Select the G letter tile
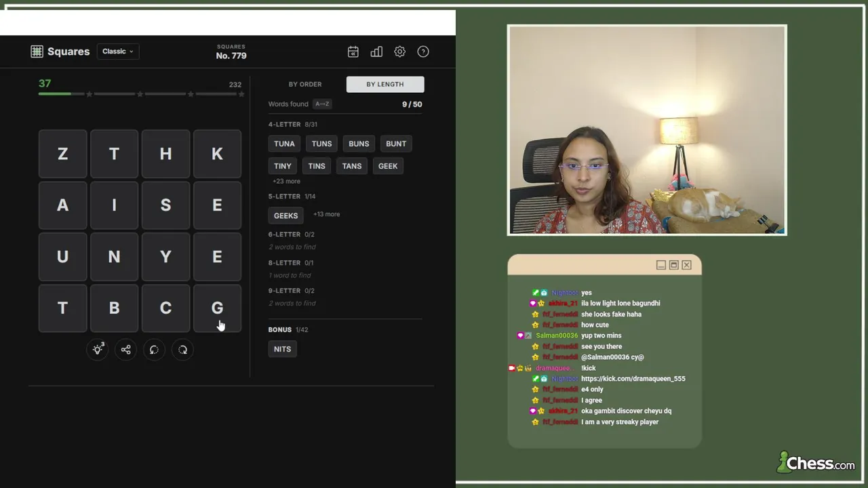This screenshot has height=488, width=868. point(217,308)
